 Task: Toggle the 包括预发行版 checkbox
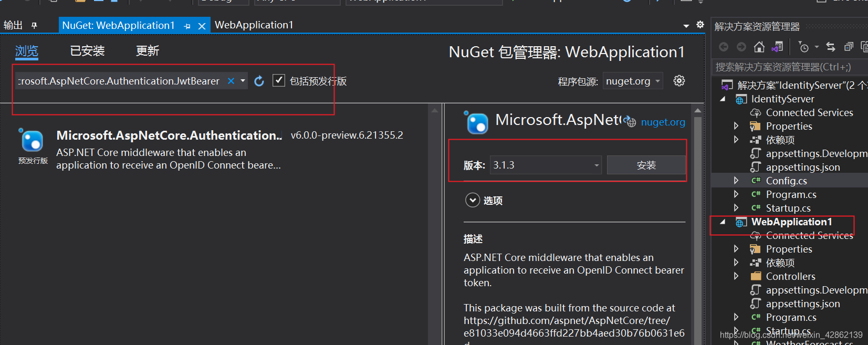coord(279,80)
